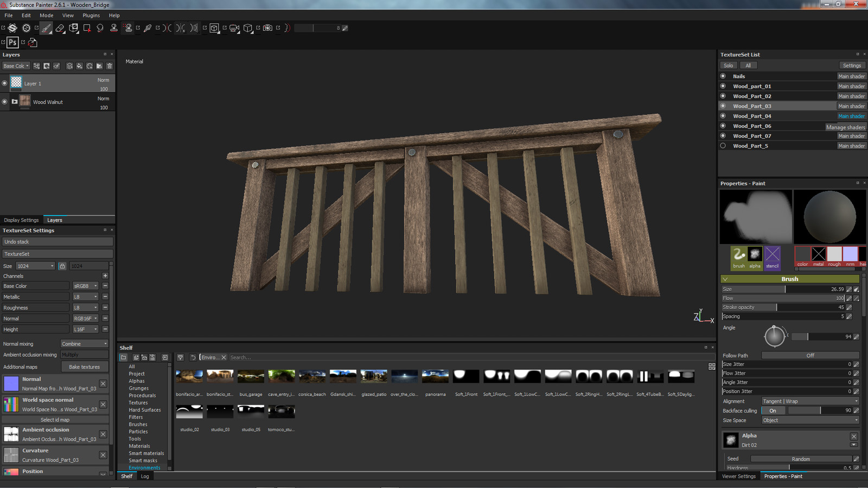868x488 pixels.
Task: Open the 3D viewport mode icon
Action: coord(214,28)
